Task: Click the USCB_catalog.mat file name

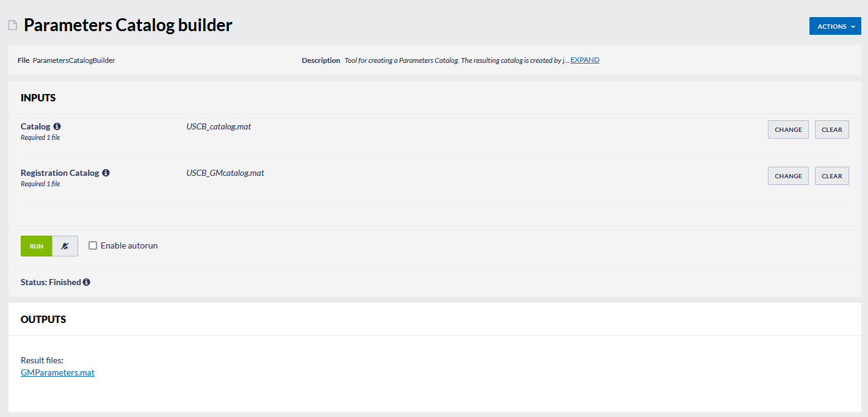Action: [x=219, y=126]
